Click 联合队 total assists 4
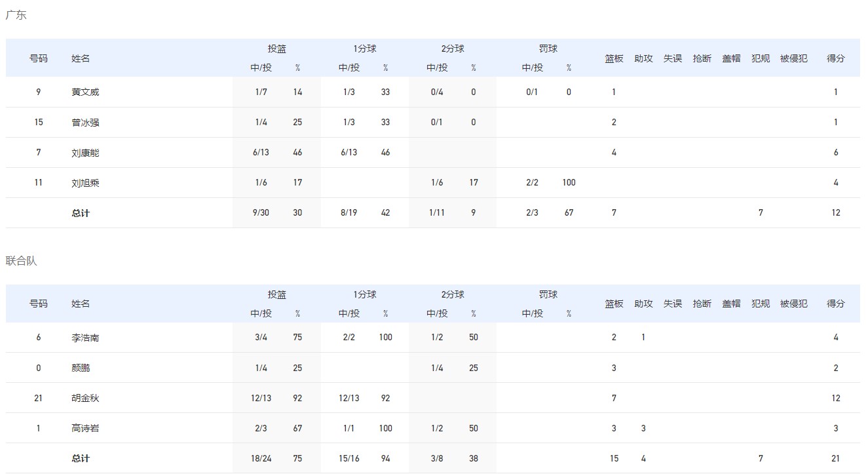Image resolution: width=868 pixels, height=474 pixels. (643, 458)
